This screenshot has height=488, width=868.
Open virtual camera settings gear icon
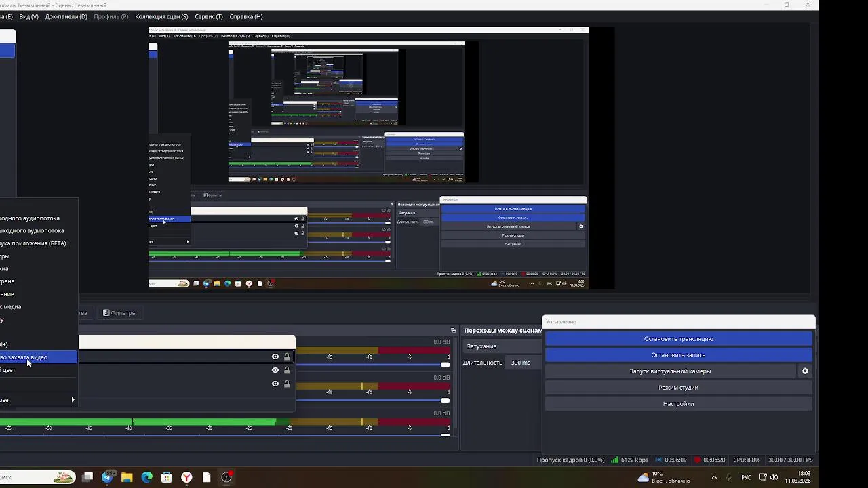(x=805, y=371)
